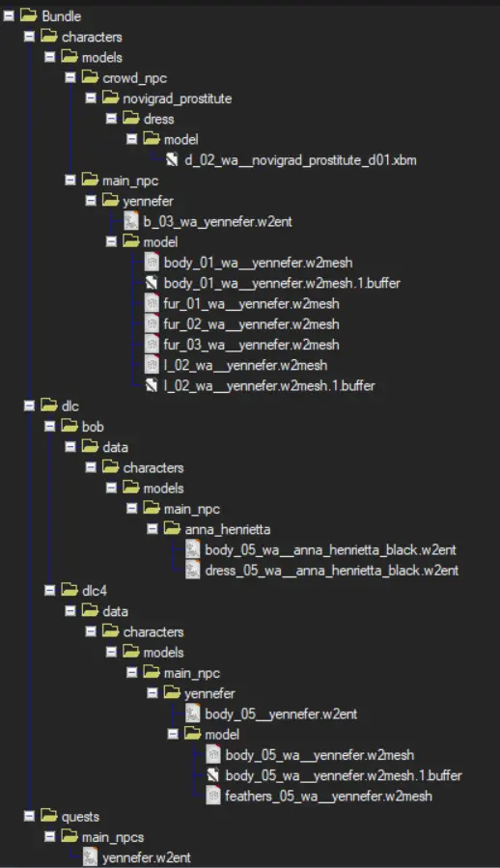The width and height of the screenshot is (500, 868).
Task: Click the body_01_wa__yennefer.w2mesh.1.buffer file icon
Action: click(152, 284)
